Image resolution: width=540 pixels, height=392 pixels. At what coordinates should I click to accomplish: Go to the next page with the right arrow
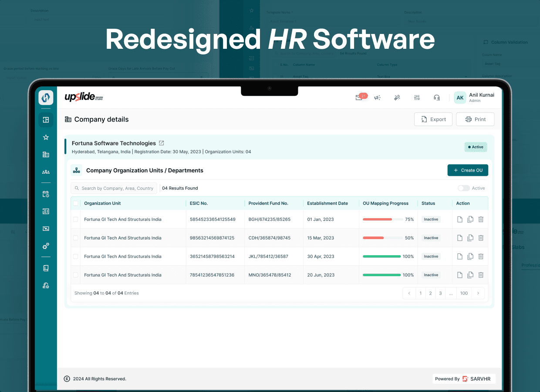(x=478, y=293)
